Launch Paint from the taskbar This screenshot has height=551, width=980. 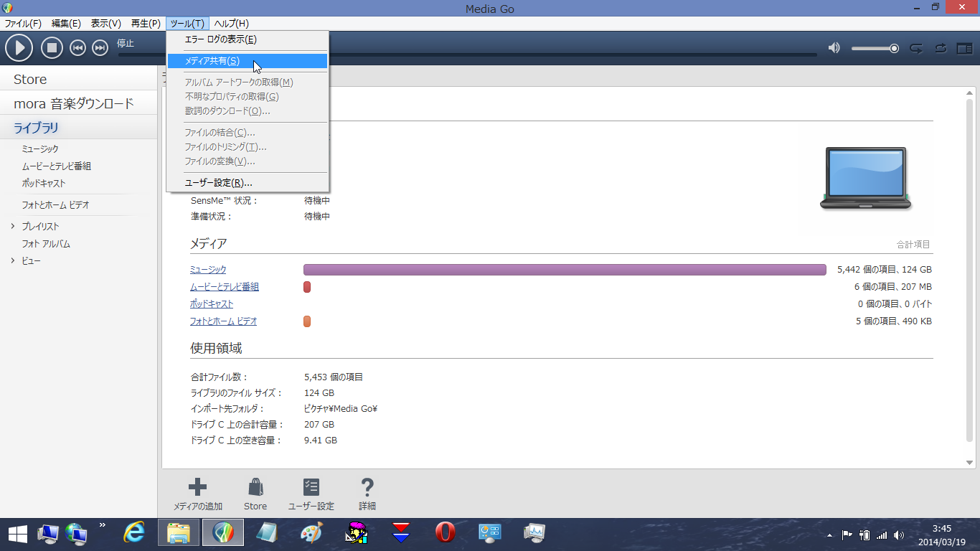(312, 533)
